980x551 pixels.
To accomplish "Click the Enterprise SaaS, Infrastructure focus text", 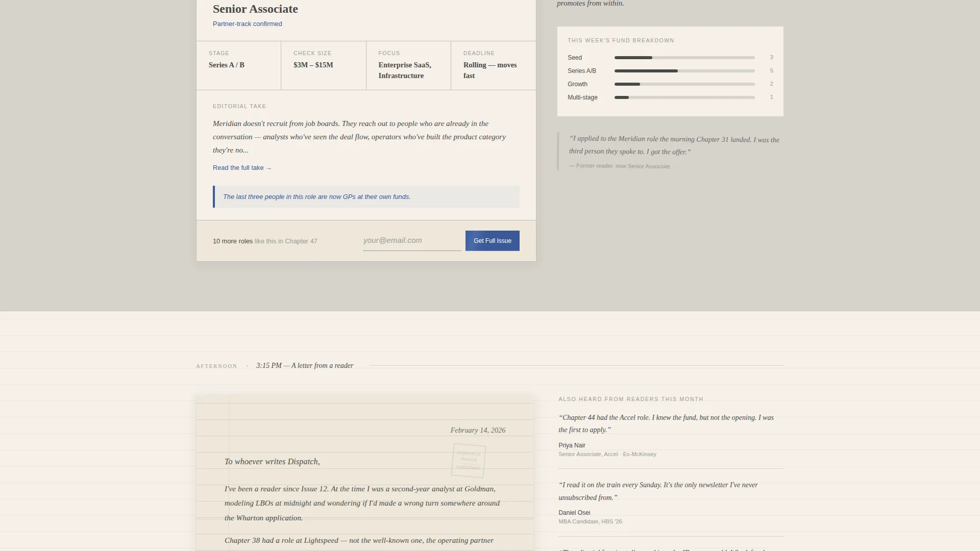I will tap(405, 70).
